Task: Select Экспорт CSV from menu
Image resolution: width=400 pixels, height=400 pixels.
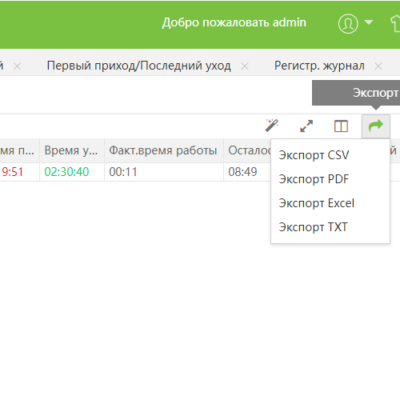Action: tap(314, 155)
